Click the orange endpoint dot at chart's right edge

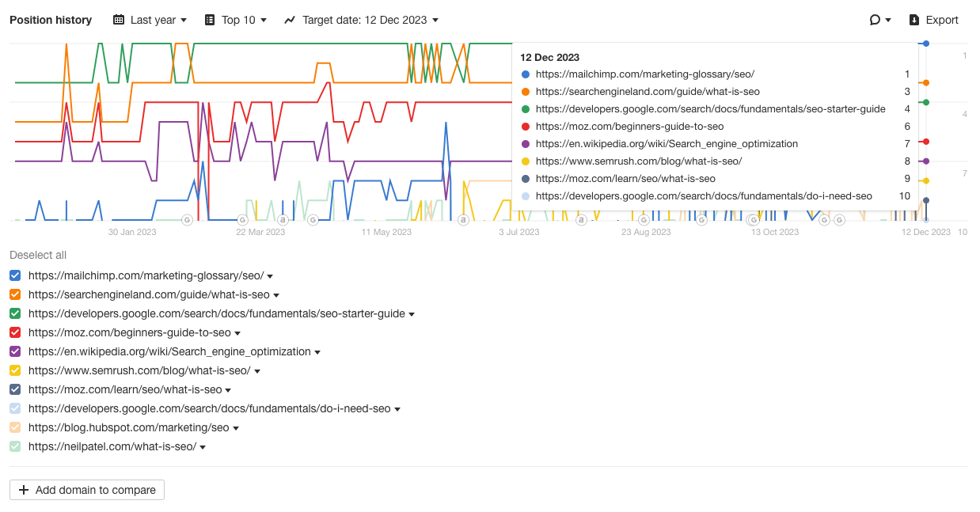pyautogui.click(x=926, y=82)
